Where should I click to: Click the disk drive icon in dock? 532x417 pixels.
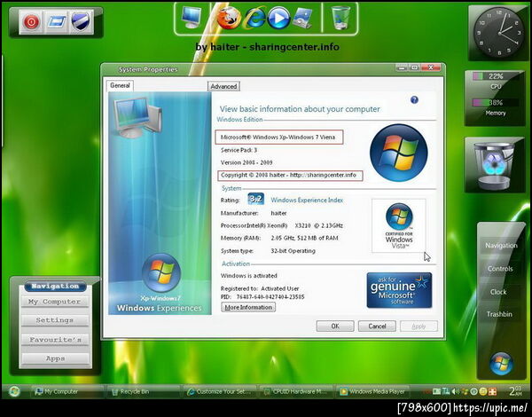[302, 18]
